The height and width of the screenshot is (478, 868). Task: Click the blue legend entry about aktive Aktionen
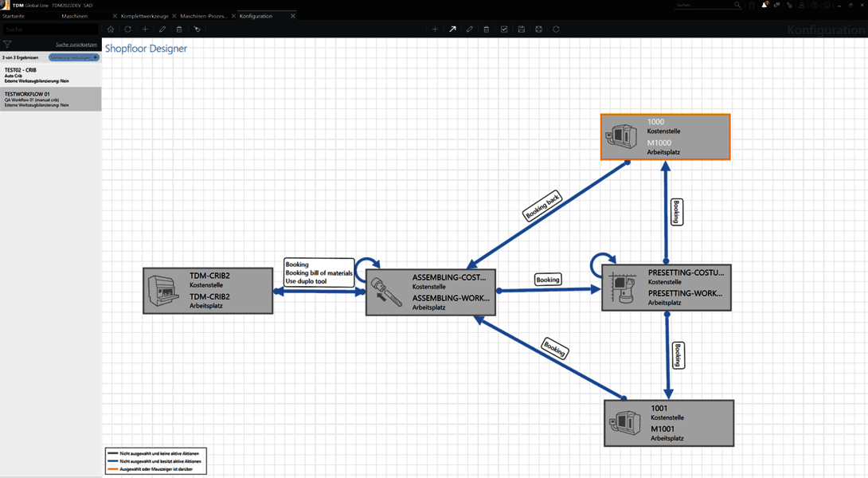point(154,461)
